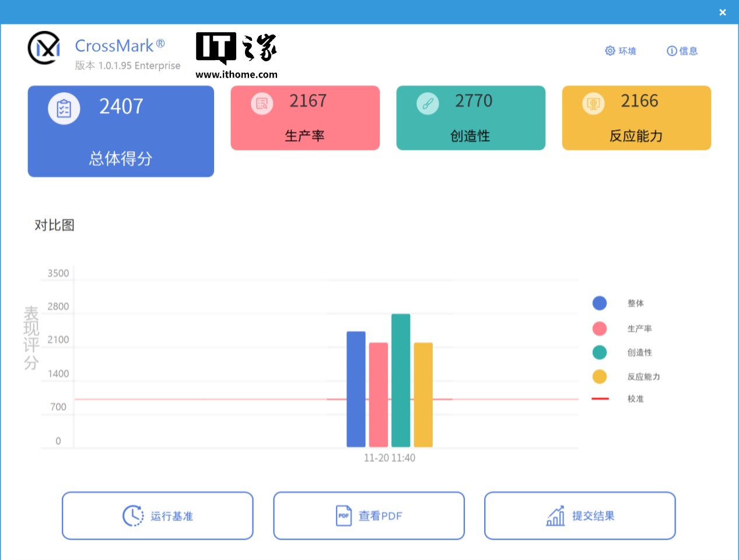Image resolution: width=739 pixels, height=560 pixels.
Task: Open the 信息 info icon
Action: [672, 51]
